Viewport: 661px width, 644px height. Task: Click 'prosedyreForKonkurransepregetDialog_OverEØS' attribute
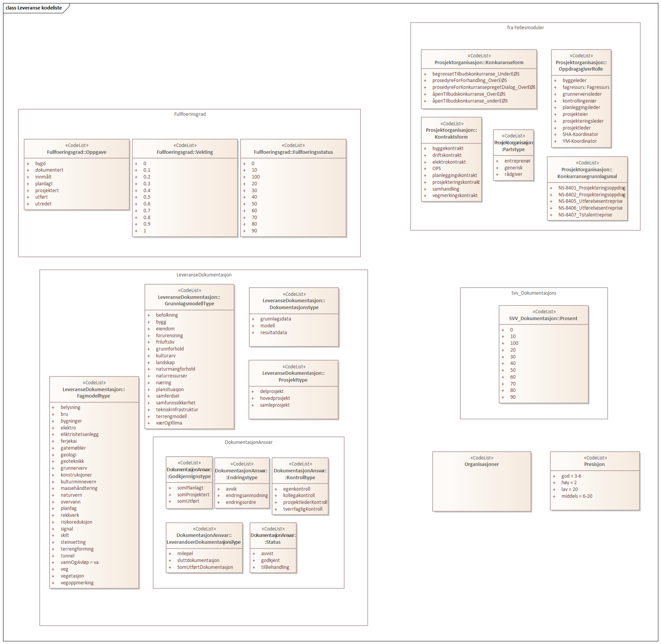[x=484, y=87]
